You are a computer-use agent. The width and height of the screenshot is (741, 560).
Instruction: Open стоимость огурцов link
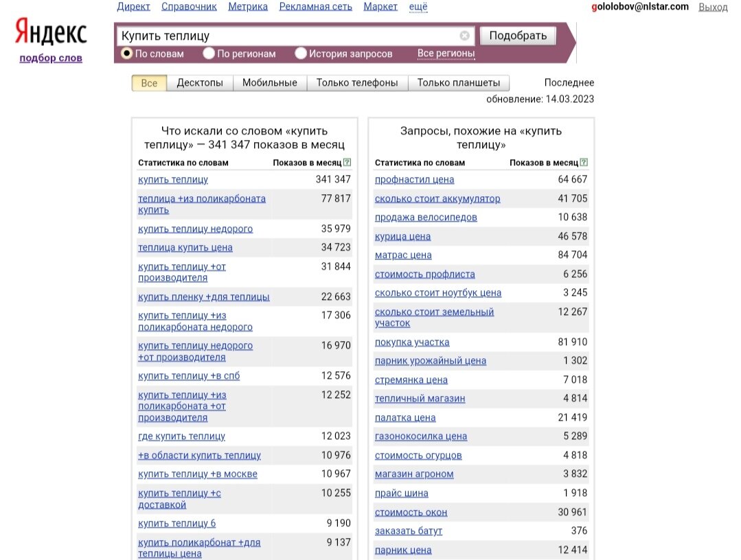pyautogui.click(x=418, y=455)
